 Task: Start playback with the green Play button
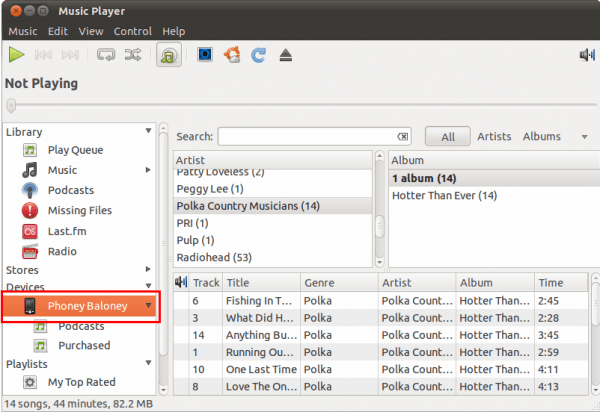pyautogui.click(x=16, y=55)
